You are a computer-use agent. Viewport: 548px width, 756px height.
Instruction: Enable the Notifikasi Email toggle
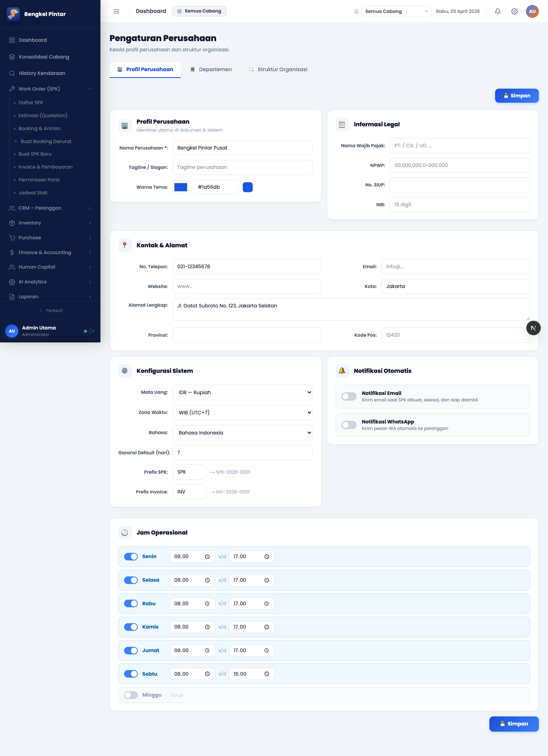click(x=349, y=396)
